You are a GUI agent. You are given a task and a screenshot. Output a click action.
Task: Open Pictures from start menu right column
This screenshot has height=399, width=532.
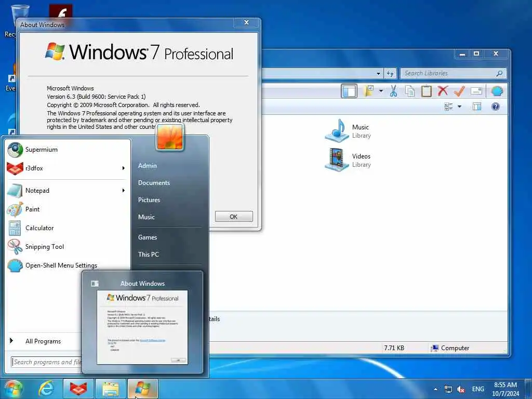coord(149,200)
